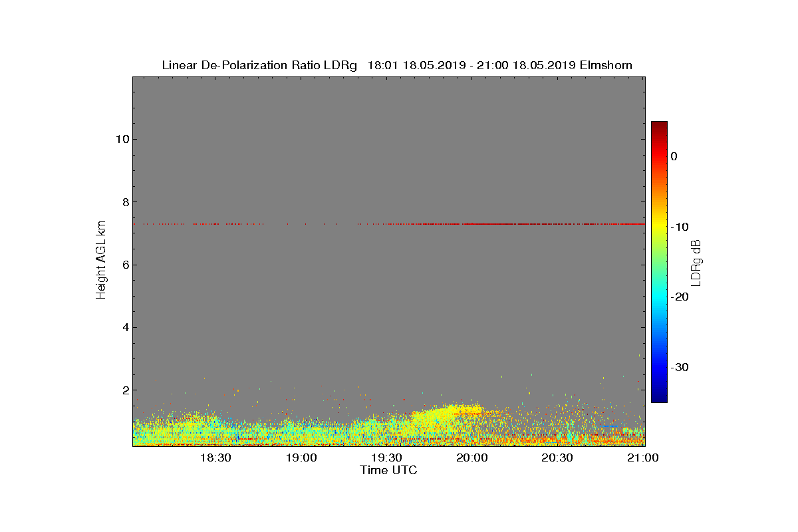Click the height tick label 2
Viewport: 798px width, 532px height.
[x=125, y=390]
